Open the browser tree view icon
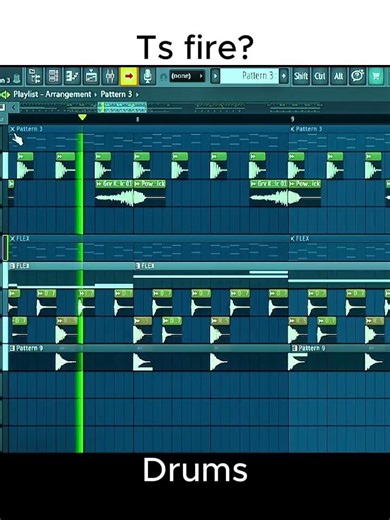Screen dimensions: 390x520 (34, 76)
